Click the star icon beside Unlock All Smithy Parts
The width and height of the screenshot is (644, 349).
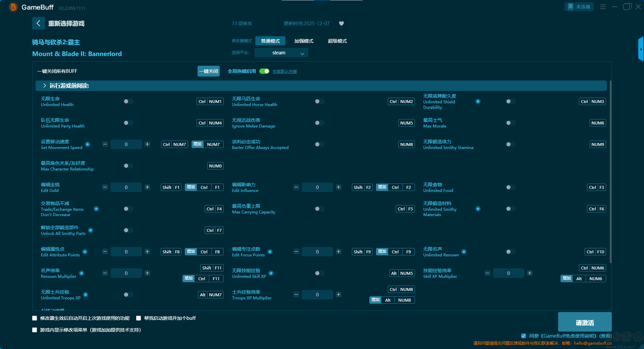coord(91,230)
